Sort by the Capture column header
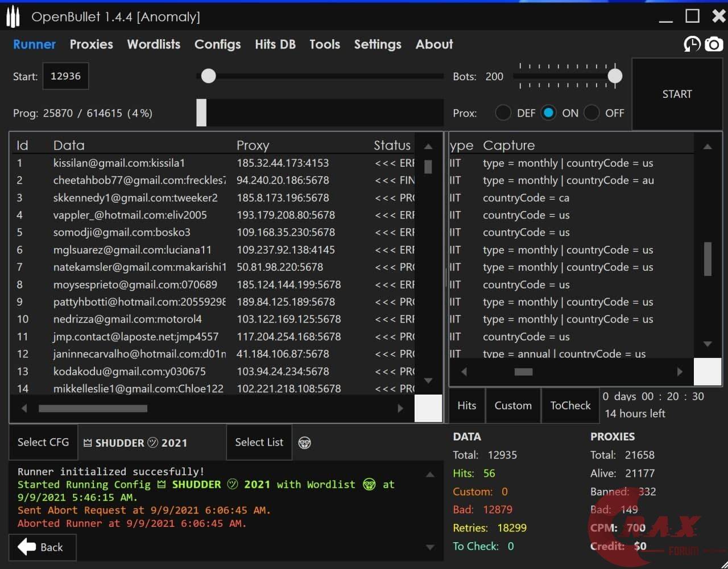 tap(509, 146)
